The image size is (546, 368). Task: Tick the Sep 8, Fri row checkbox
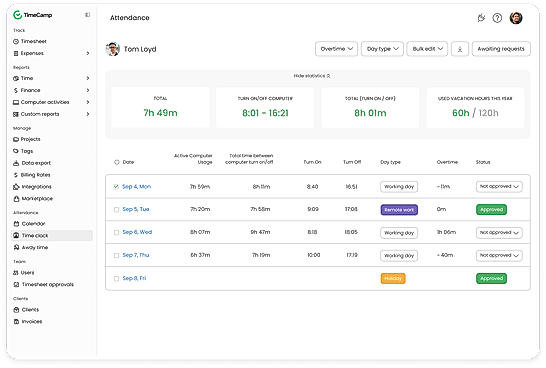(116, 279)
